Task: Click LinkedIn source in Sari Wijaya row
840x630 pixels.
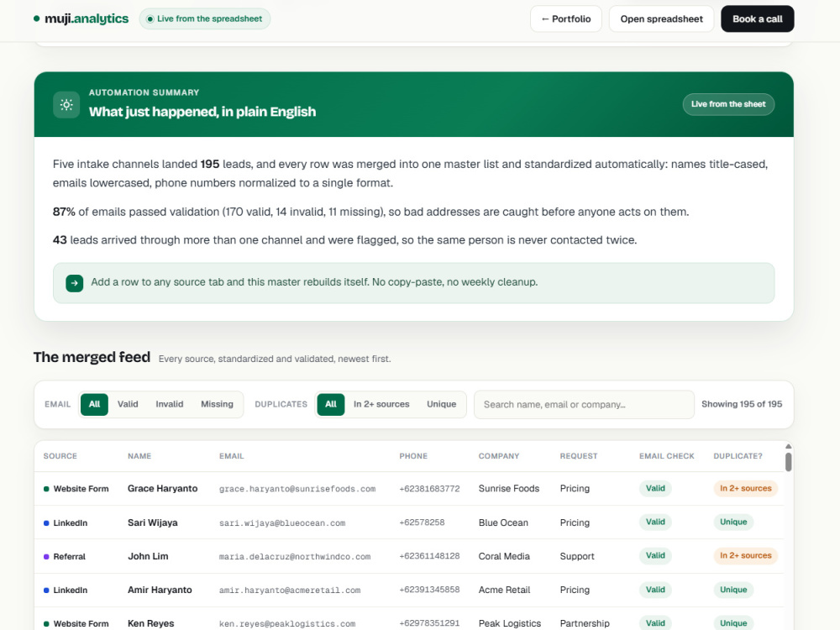Action: [x=66, y=522]
